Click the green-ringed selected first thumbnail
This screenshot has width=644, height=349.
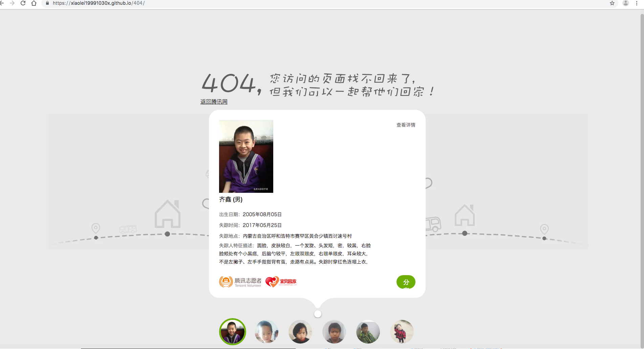click(233, 332)
